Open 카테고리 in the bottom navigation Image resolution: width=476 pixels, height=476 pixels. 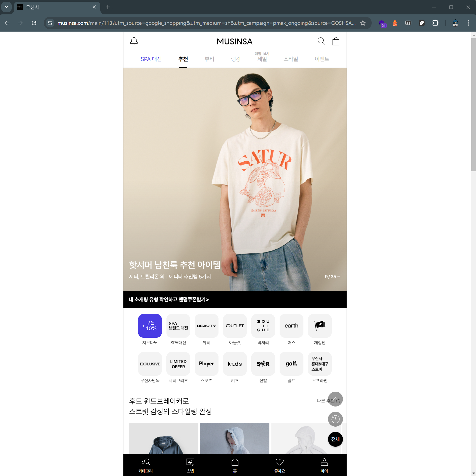pyautogui.click(x=146, y=466)
